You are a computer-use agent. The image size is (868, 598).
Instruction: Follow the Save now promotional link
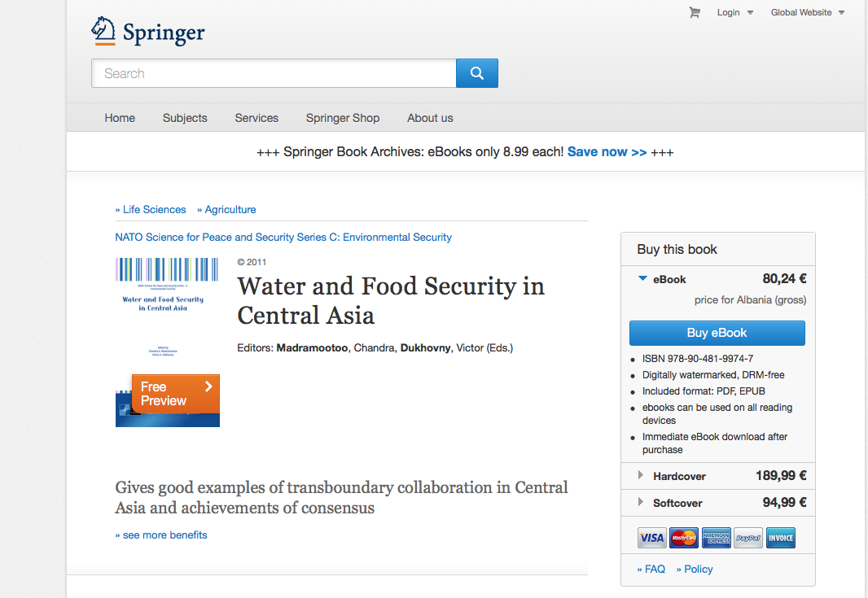607,152
